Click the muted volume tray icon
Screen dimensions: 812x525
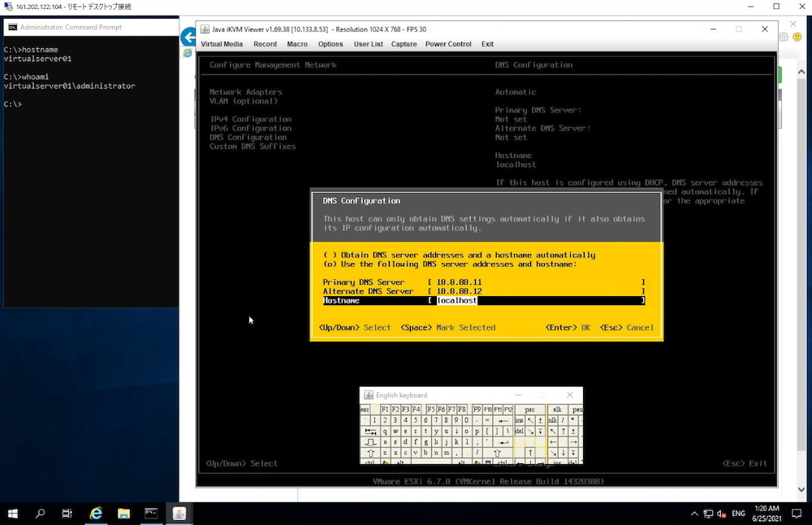point(721,514)
